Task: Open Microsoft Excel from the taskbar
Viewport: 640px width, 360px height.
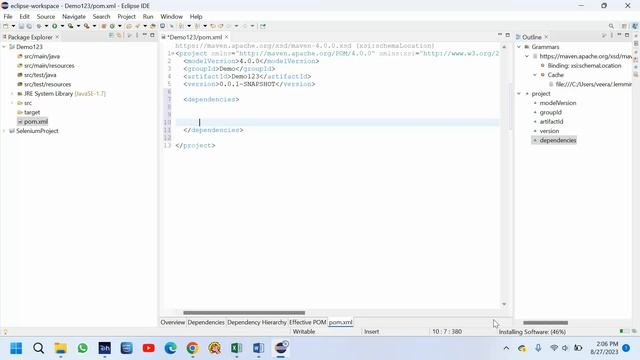Action: pos(236,348)
